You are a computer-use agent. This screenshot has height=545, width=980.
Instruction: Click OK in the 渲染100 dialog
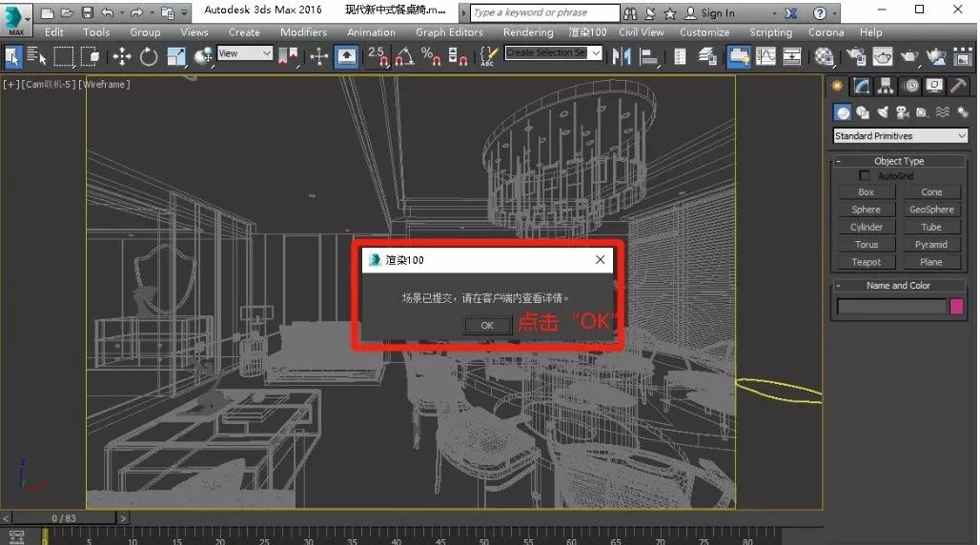(487, 325)
